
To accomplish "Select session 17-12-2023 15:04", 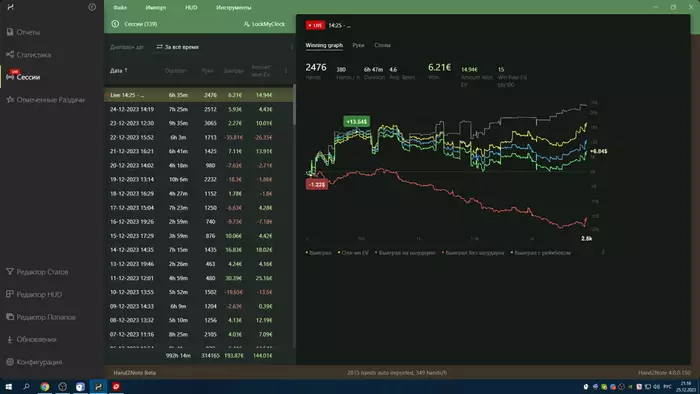I will click(x=199, y=207).
